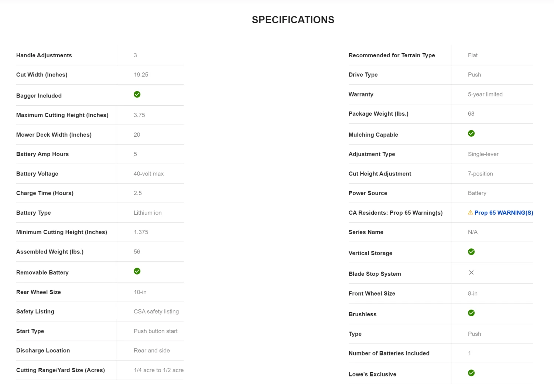
Task: Click the Cut Width value 19.25
Action: tap(141, 75)
